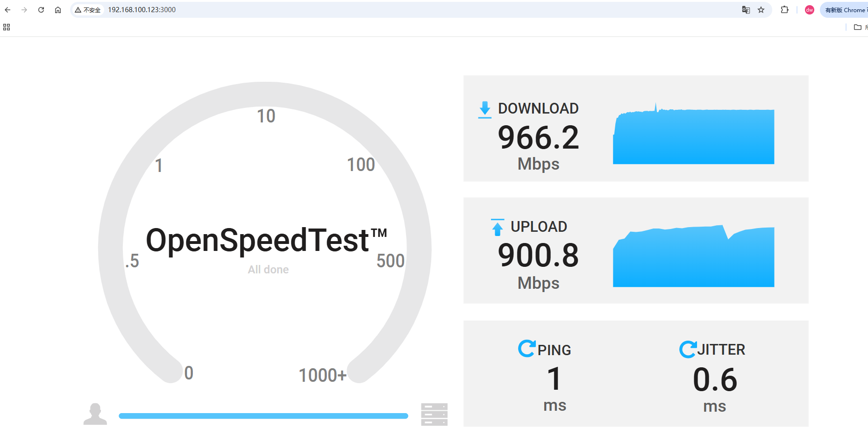The width and height of the screenshot is (868, 436).
Task: Open the Google Translate page icon
Action: [746, 10]
